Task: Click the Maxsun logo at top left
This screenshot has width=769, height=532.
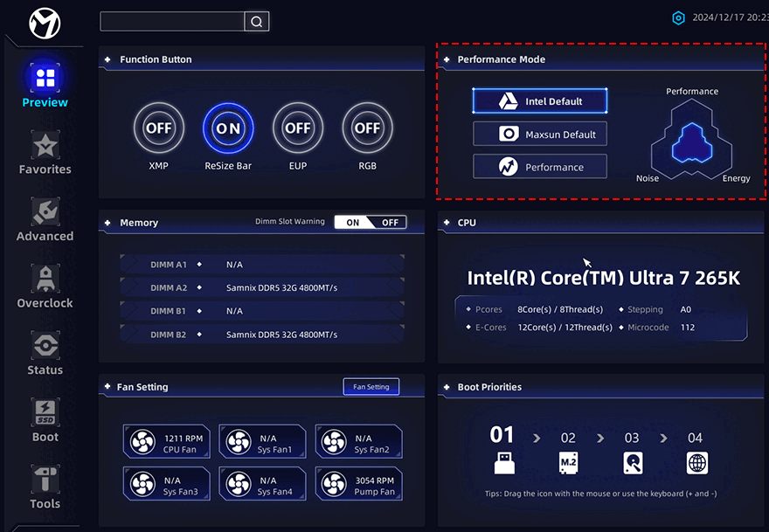Action: pyautogui.click(x=45, y=23)
